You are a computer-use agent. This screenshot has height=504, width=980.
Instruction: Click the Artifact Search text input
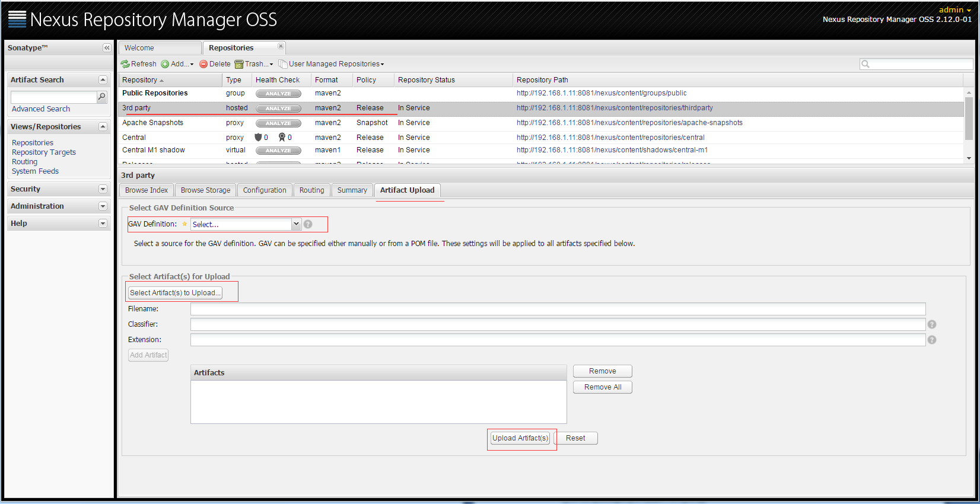pos(53,97)
